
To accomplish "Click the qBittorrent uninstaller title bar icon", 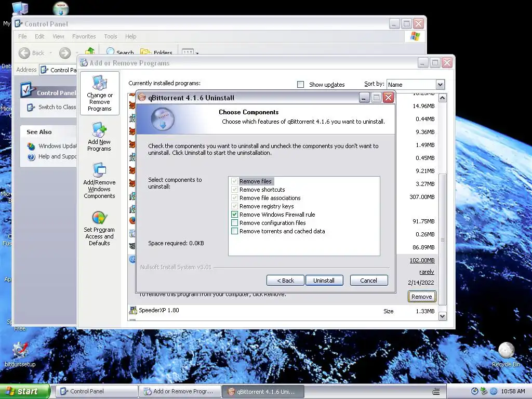I will pyautogui.click(x=142, y=98).
